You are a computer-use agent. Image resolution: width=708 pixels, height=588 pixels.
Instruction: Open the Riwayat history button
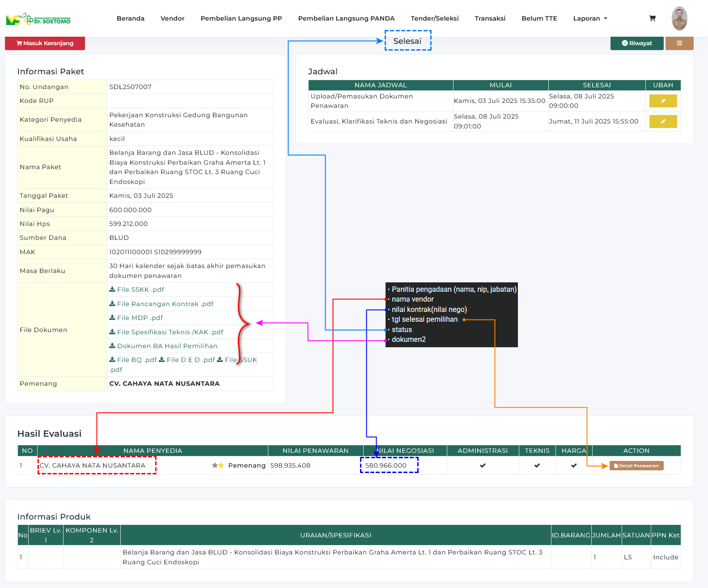pyautogui.click(x=636, y=43)
